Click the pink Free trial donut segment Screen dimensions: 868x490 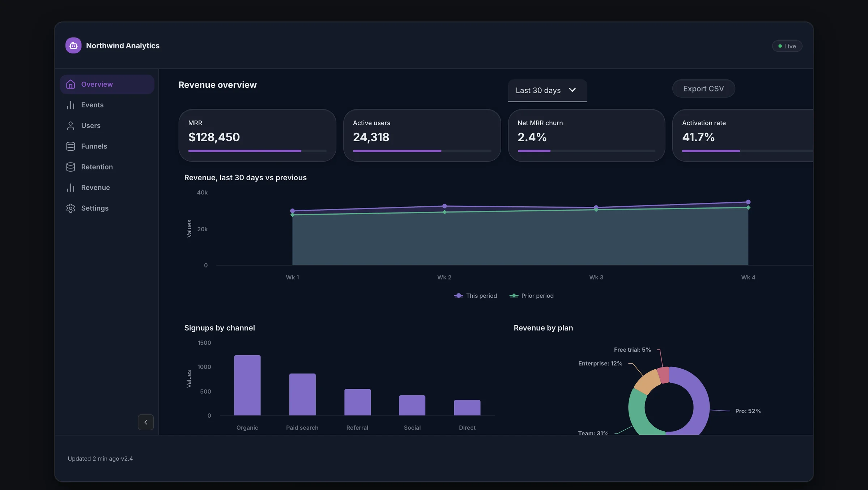pyautogui.click(x=663, y=375)
